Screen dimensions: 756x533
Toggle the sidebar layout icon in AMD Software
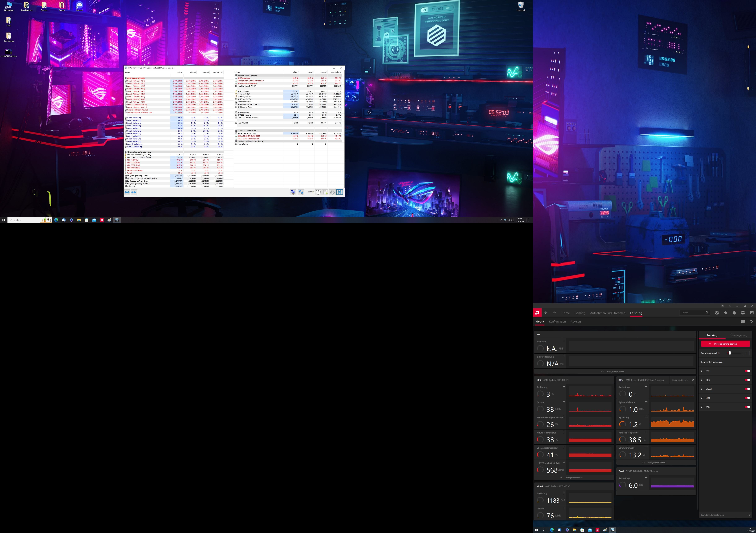pos(751,313)
